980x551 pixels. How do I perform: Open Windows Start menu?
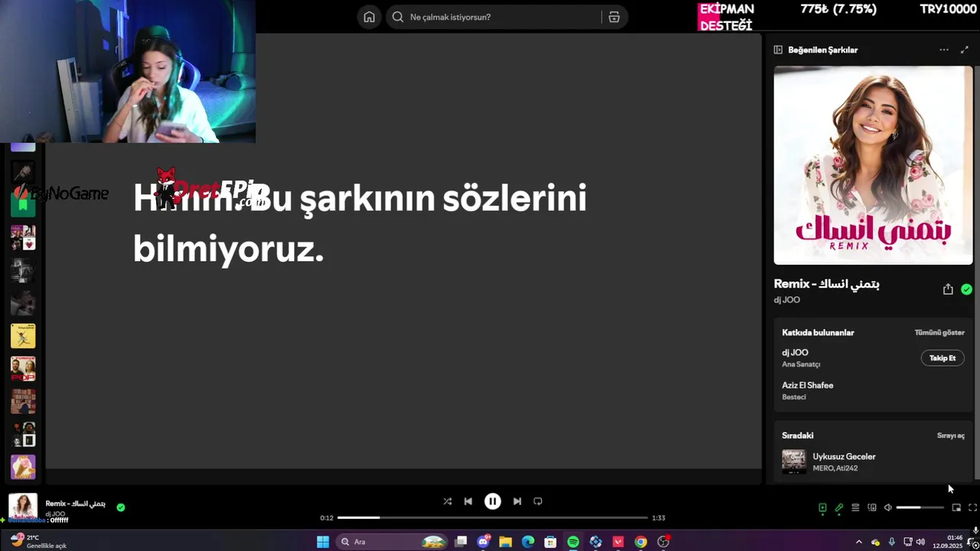pos(323,542)
